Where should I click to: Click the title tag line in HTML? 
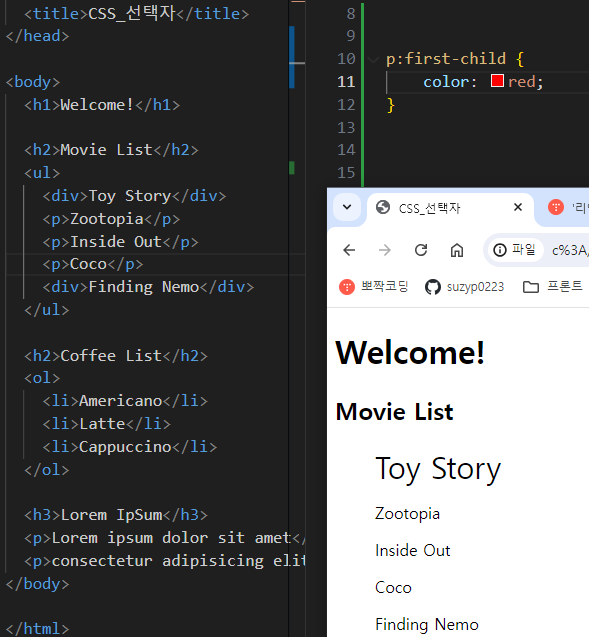coord(136,13)
